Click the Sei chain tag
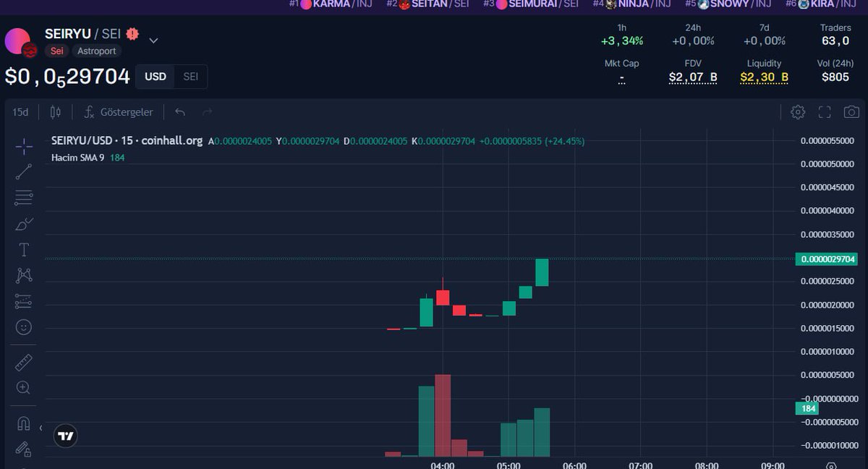Viewport: 868px width, 469px height. (56, 51)
